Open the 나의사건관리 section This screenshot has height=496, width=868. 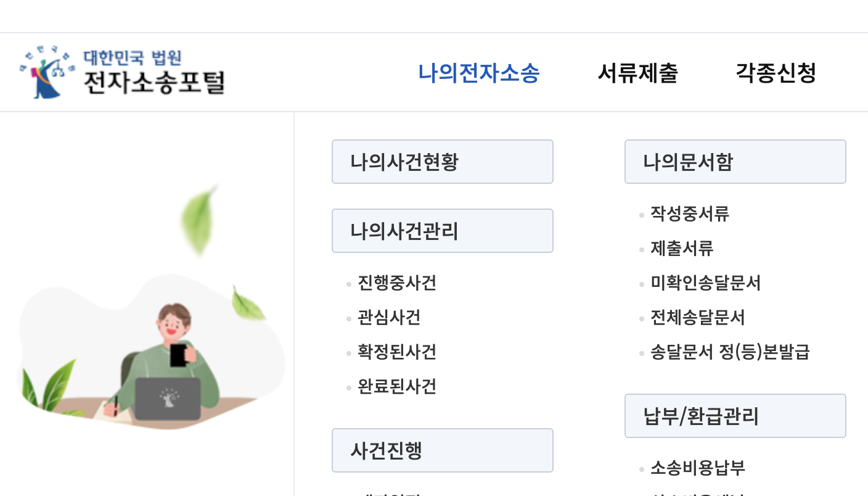pos(443,230)
